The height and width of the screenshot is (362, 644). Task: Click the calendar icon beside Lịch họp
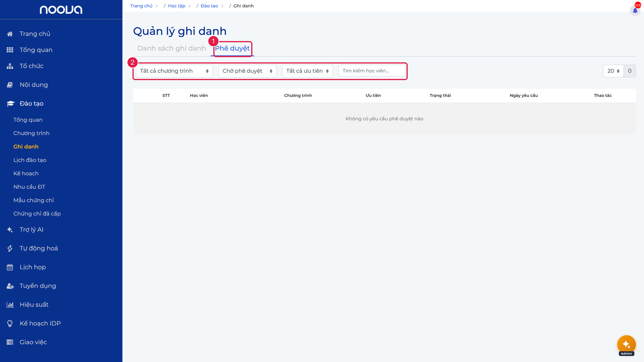[10, 267]
